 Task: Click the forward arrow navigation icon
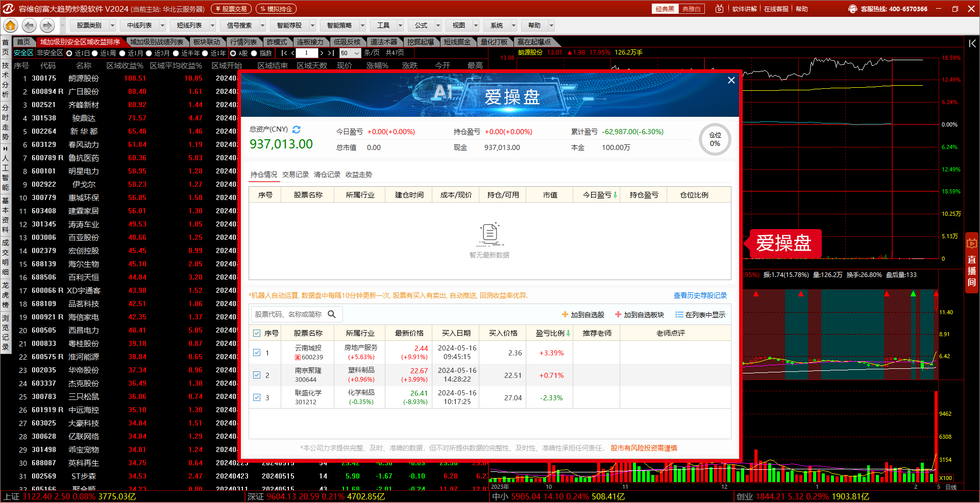pyautogui.click(x=47, y=26)
